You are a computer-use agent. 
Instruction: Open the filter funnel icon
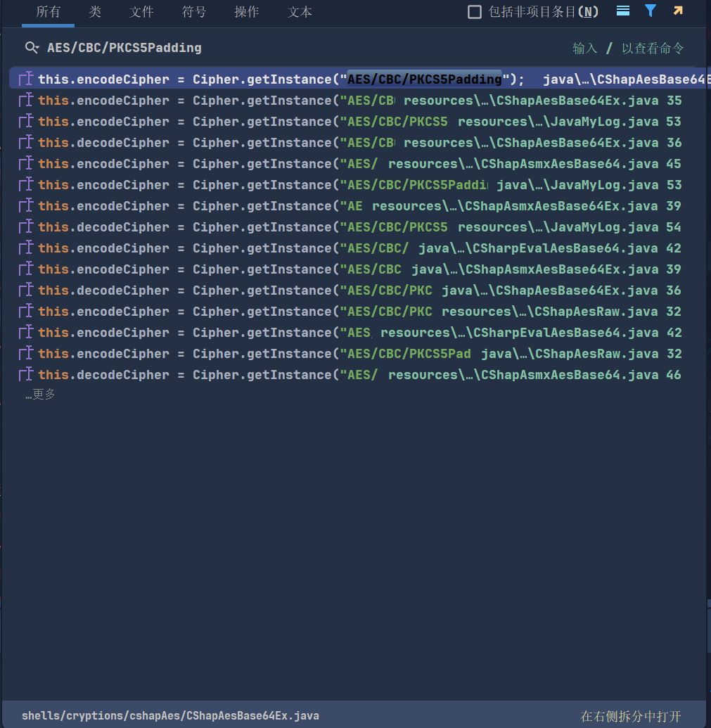click(651, 11)
